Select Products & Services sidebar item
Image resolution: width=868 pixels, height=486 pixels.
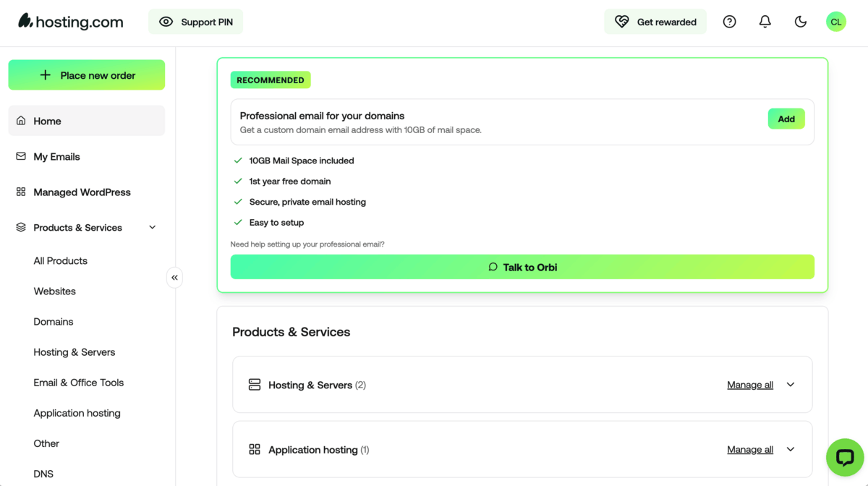[77, 227]
